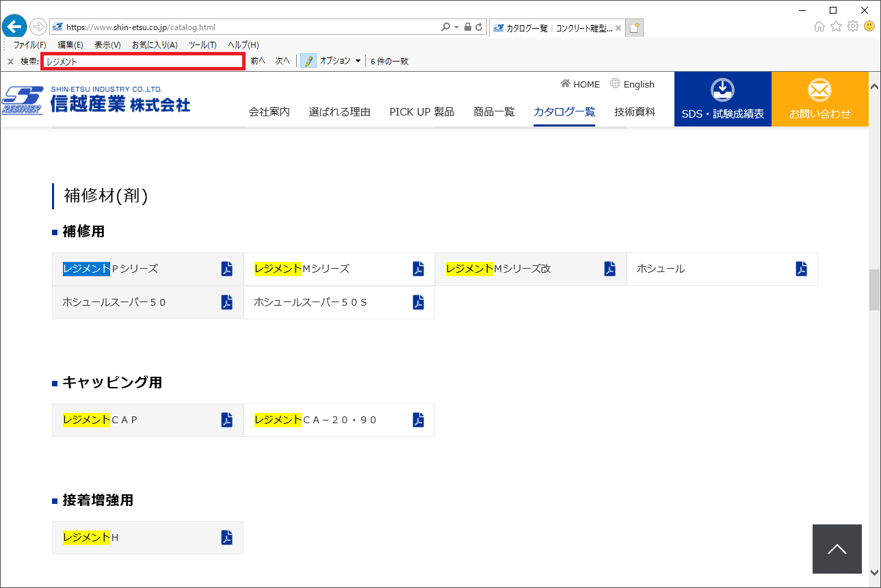Screen dimensions: 881x588
Task: Open the ツール(T) menu
Action: pos(202,44)
